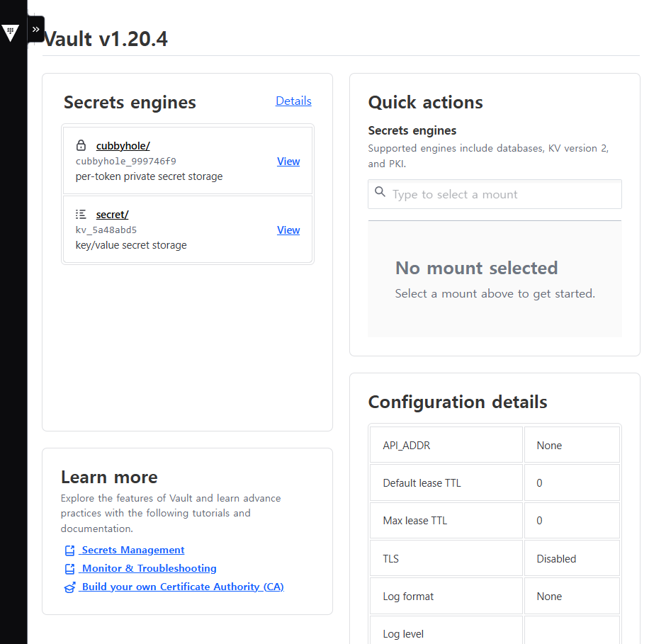649x644 pixels.
Task: Click the external-link icon beside Monitor & Troubleshooting
Action: point(69,569)
